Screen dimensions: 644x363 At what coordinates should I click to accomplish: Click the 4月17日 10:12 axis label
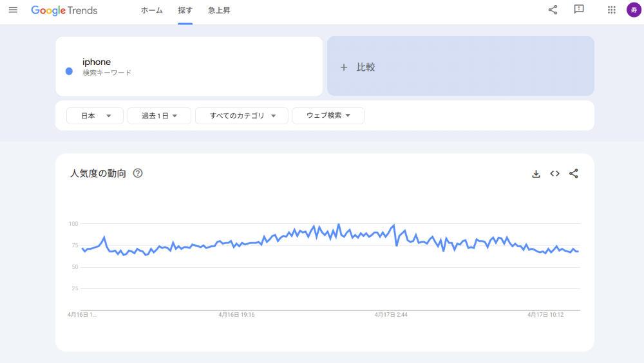click(x=545, y=315)
